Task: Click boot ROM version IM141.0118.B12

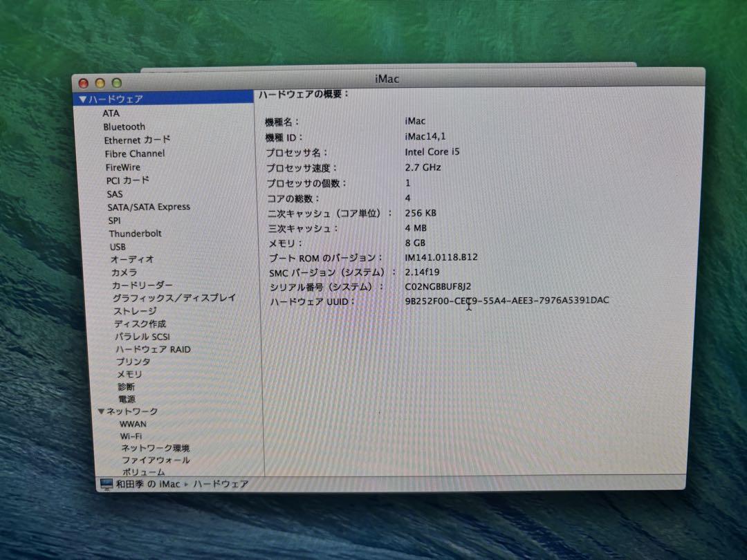Action: (441, 257)
